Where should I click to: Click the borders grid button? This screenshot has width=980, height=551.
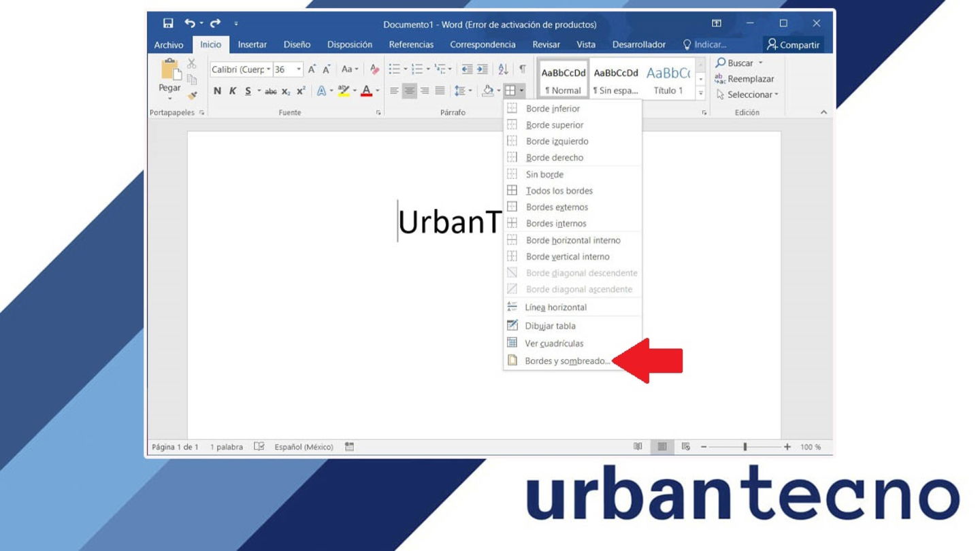[x=510, y=90]
